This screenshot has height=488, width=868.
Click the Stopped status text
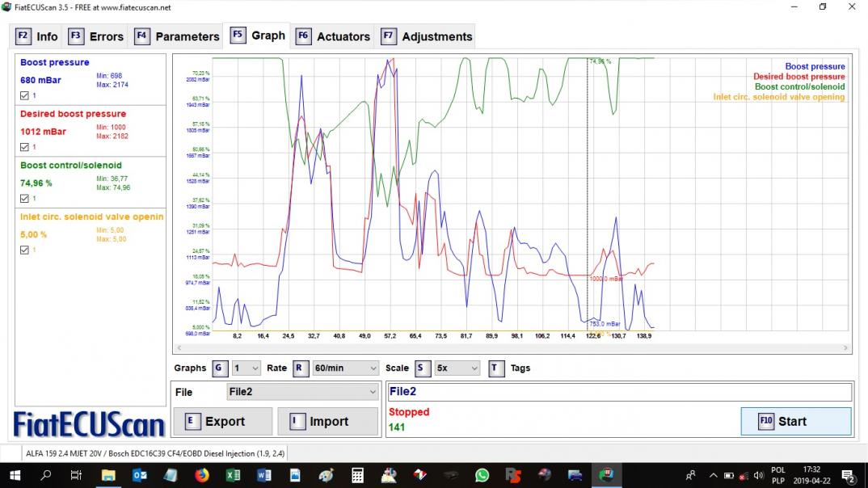(x=409, y=412)
